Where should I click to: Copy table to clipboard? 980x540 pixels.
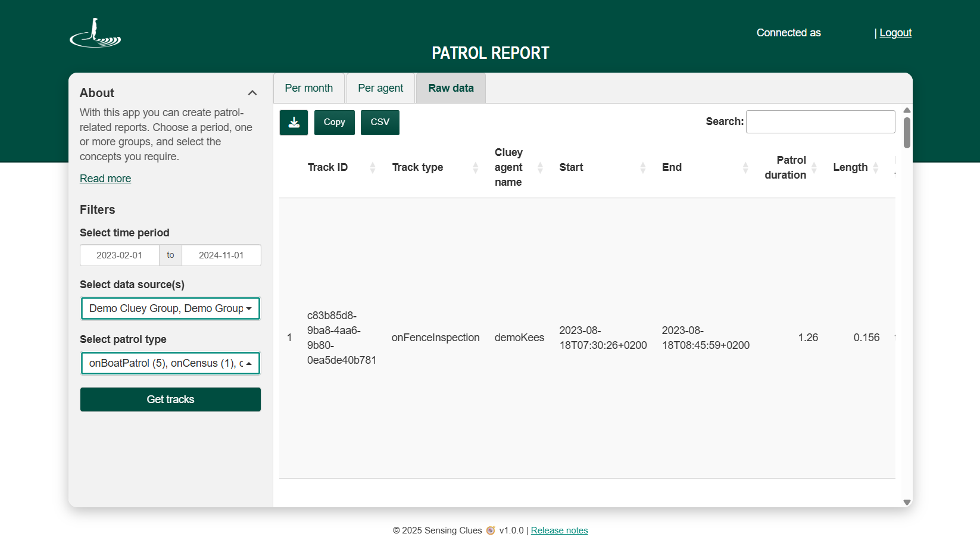tap(335, 123)
